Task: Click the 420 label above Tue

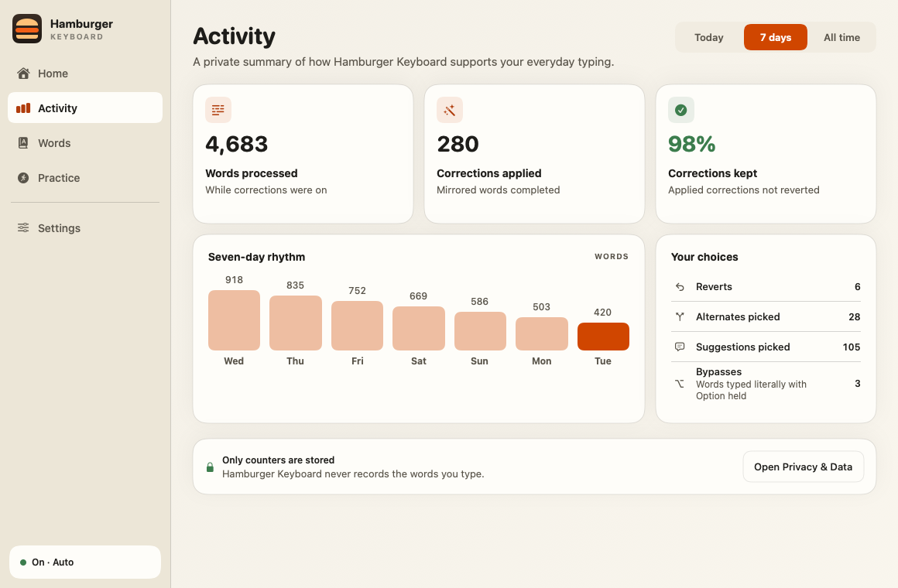Action: [x=602, y=313]
